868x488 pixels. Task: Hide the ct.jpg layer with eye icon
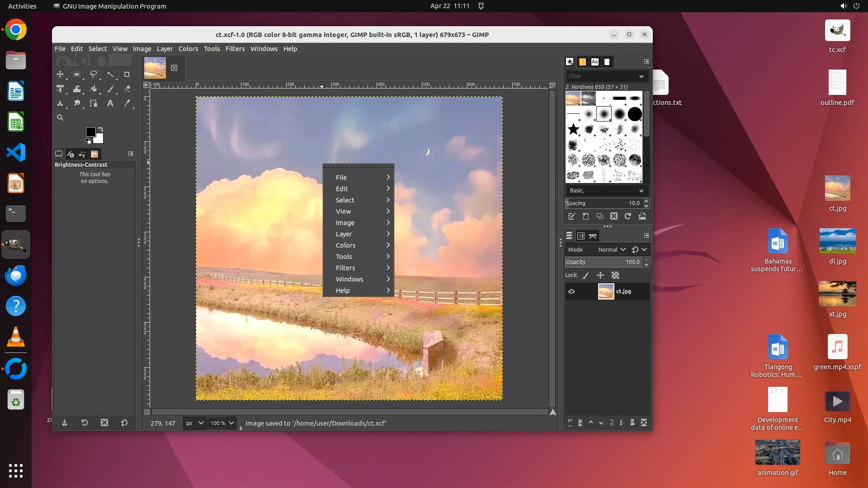coord(571,291)
